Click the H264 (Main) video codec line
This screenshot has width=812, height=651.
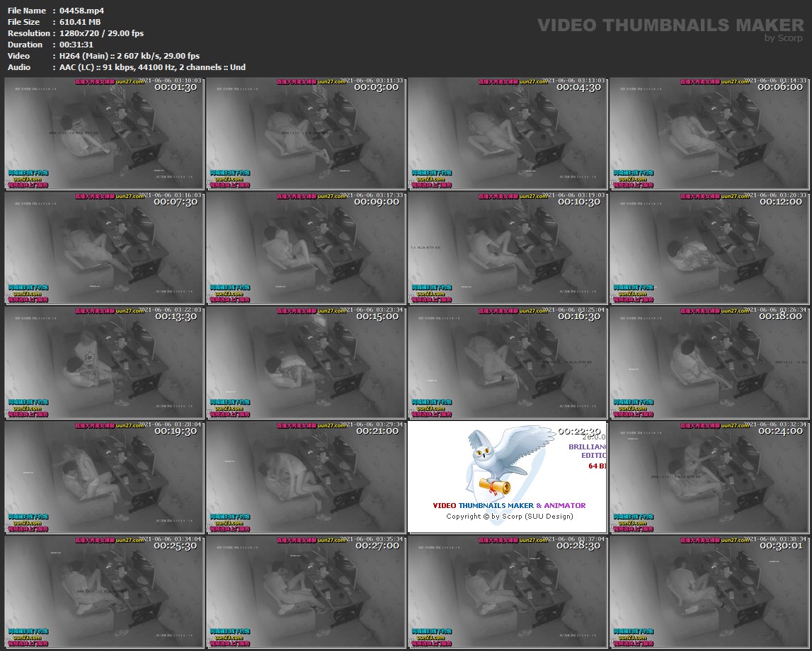(130, 56)
